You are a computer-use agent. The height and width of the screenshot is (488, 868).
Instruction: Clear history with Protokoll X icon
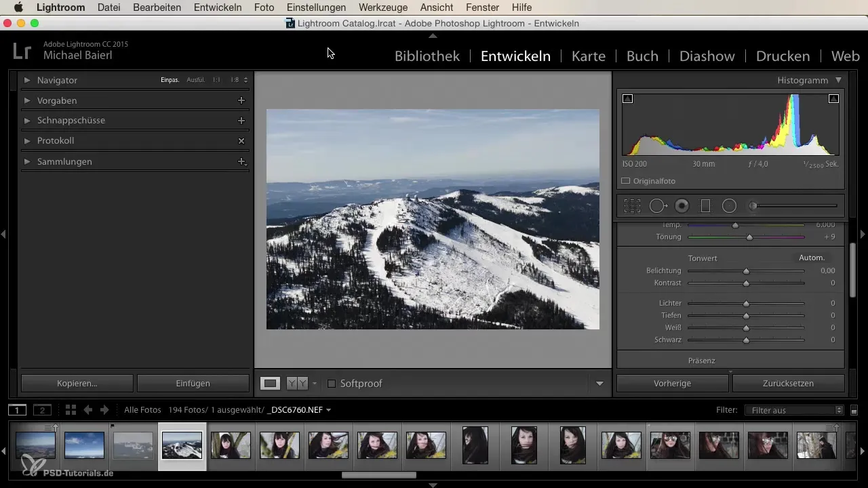[241, 141]
